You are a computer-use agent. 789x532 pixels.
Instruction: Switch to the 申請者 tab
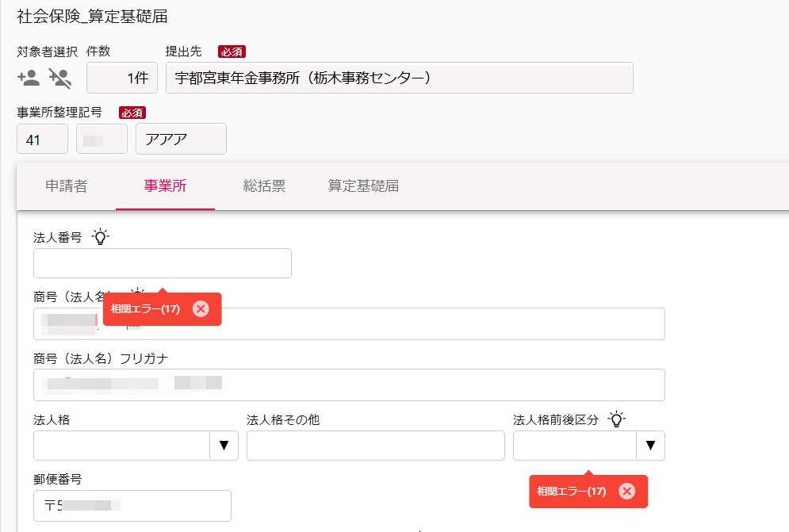tap(66, 186)
